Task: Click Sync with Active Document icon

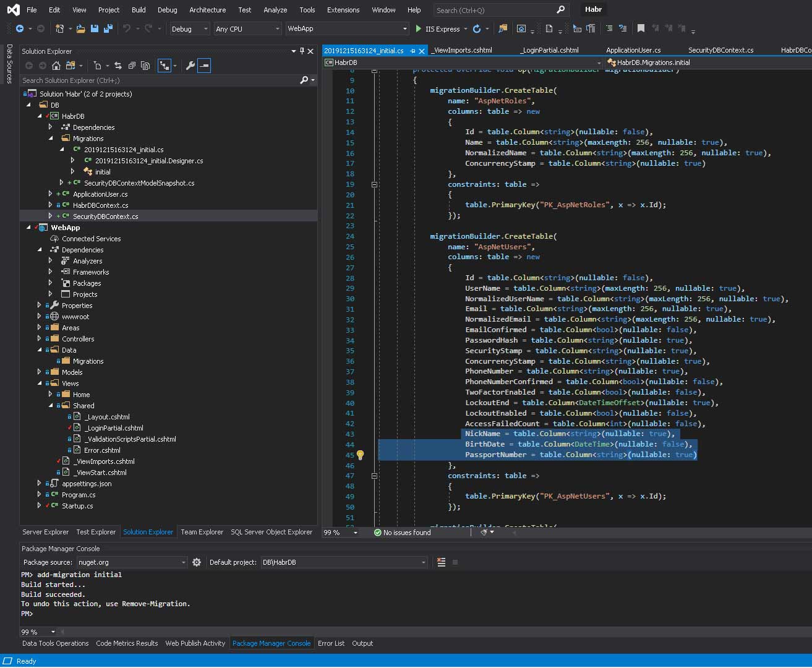Action: click(x=118, y=66)
